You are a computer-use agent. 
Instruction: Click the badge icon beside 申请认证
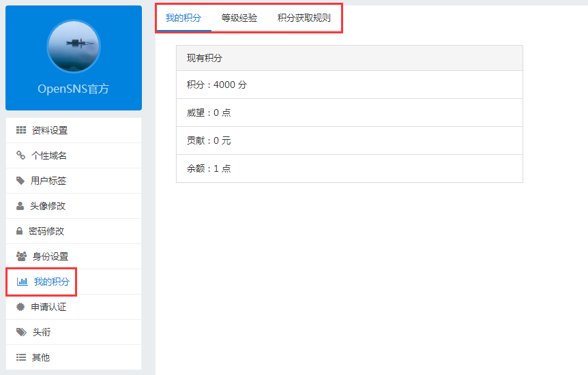[20, 307]
